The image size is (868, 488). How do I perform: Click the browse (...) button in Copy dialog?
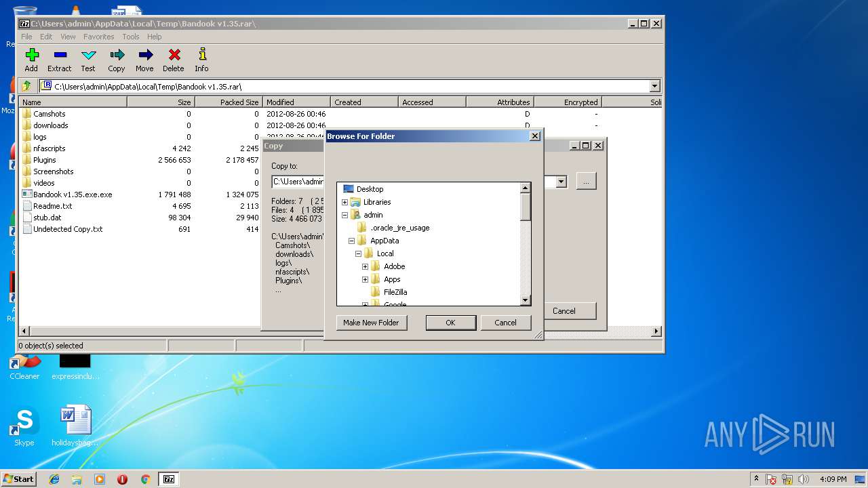click(587, 181)
